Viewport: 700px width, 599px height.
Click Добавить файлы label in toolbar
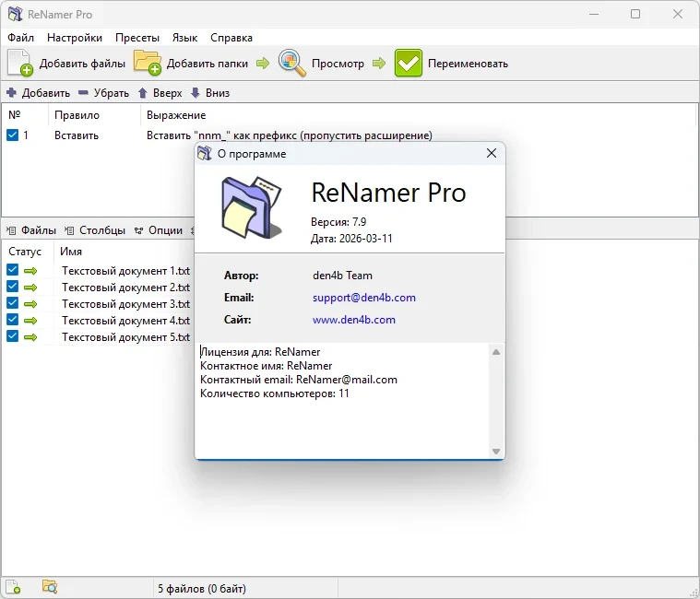(x=82, y=64)
